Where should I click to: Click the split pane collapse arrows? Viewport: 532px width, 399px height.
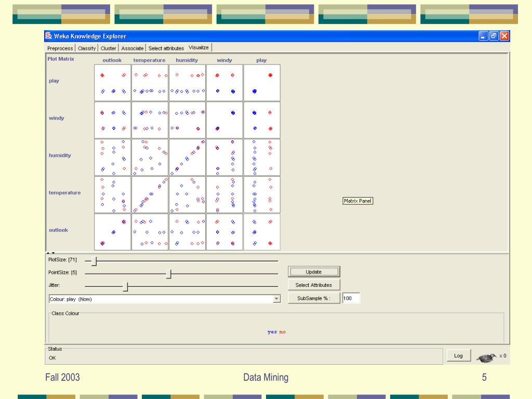(x=50, y=252)
